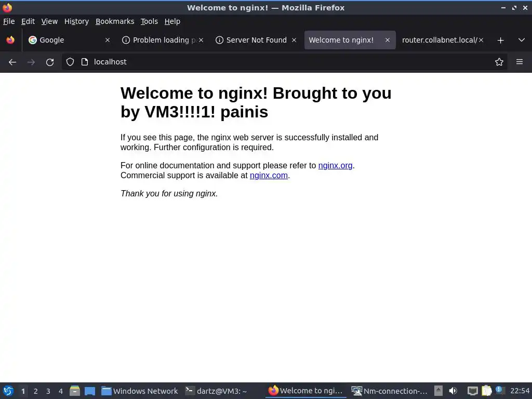Screen dimensions: 532x399
Task: Minimize the Firefox window
Action: tap(503, 7)
